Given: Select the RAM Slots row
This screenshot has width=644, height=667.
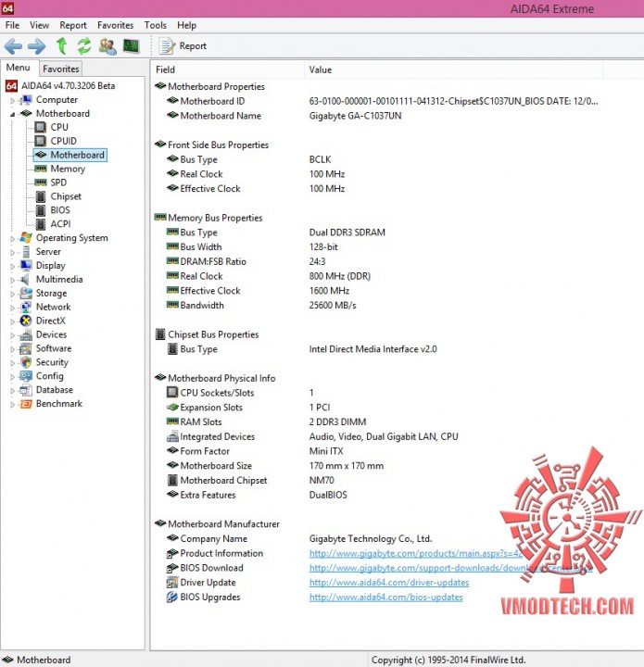Looking at the screenshot, I should click(x=266, y=422).
